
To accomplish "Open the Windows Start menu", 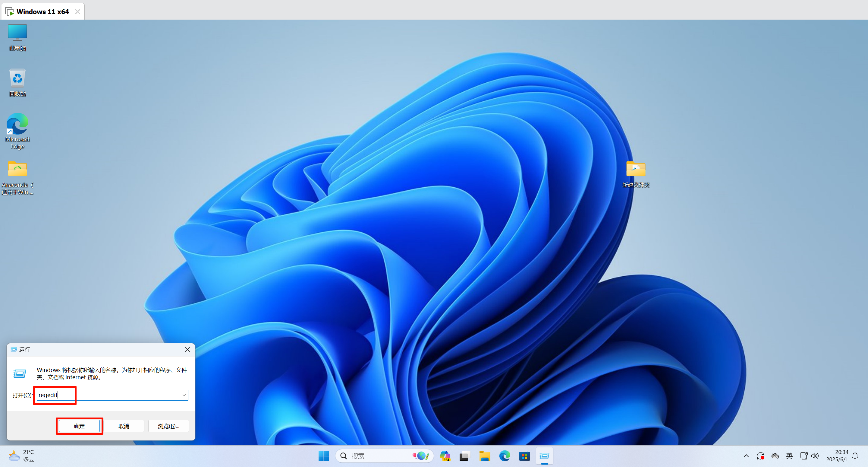I will pyautogui.click(x=323, y=456).
